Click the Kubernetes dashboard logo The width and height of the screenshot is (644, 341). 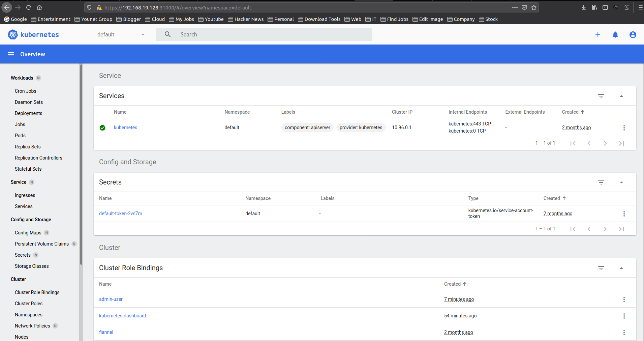coord(12,34)
